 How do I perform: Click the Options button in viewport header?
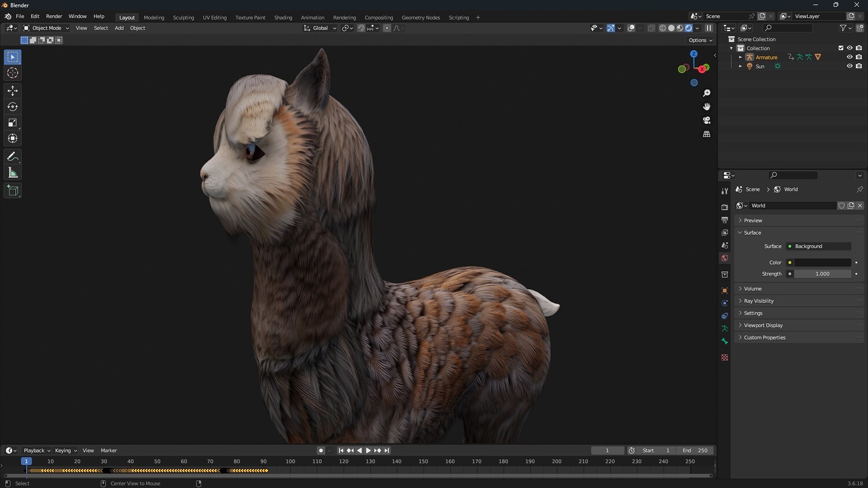pos(700,40)
